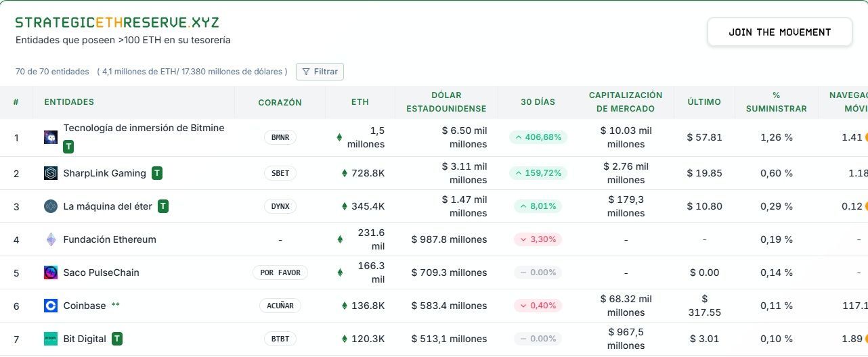Sort by the 30 DÍAS column header
The height and width of the screenshot is (357, 868).
point(538,102)
